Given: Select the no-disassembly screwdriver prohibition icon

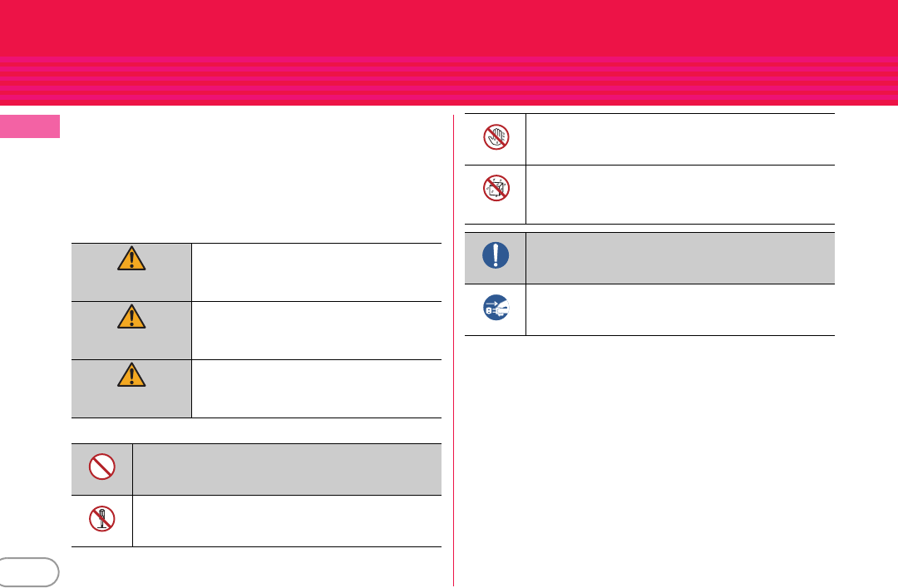Looking at the screenshot, I should click(x=102, y=519).
